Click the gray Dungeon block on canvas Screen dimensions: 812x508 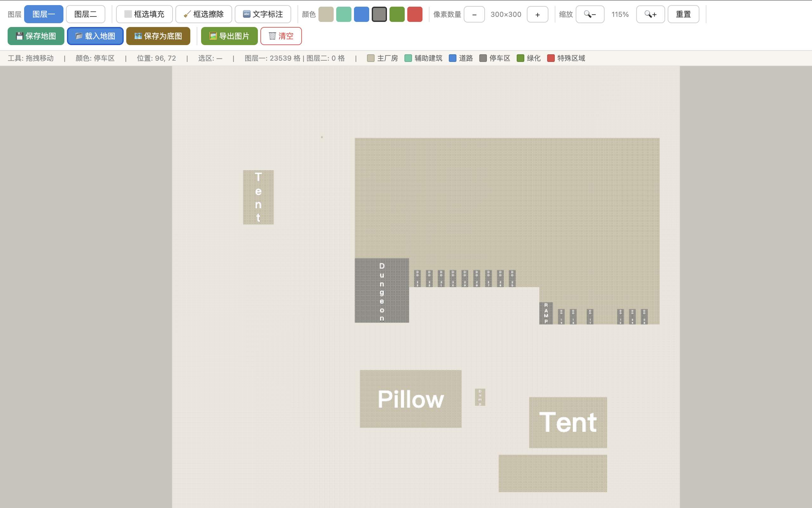point(382,291)
